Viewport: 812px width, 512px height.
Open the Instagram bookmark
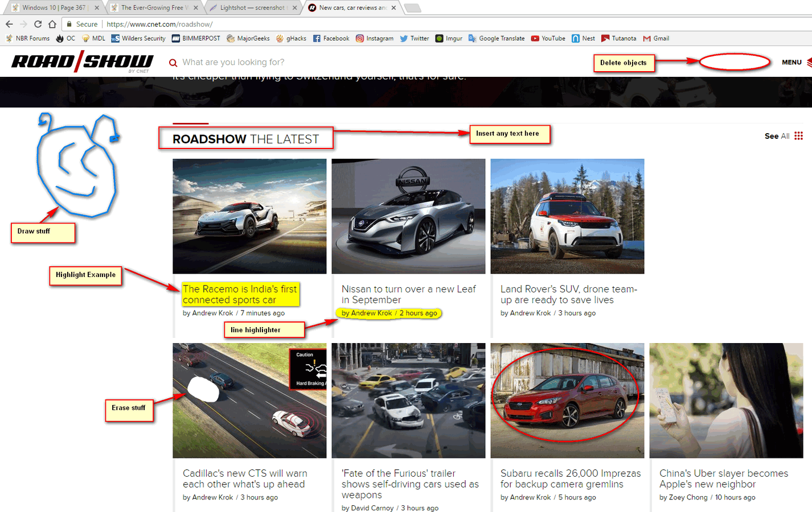click(x=375, y=39)
